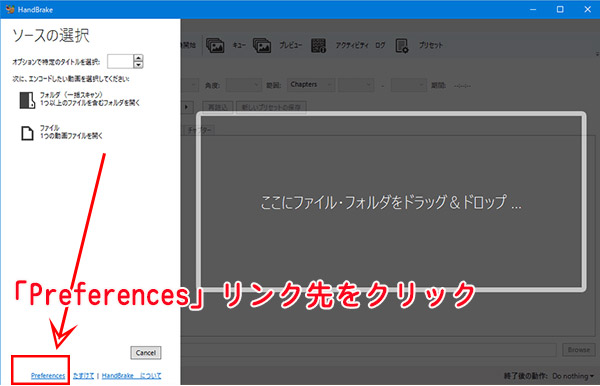Expand the 角度 angle dropdown
The height and width of the screenshot is (386, 600).
(x=244, y=85)
